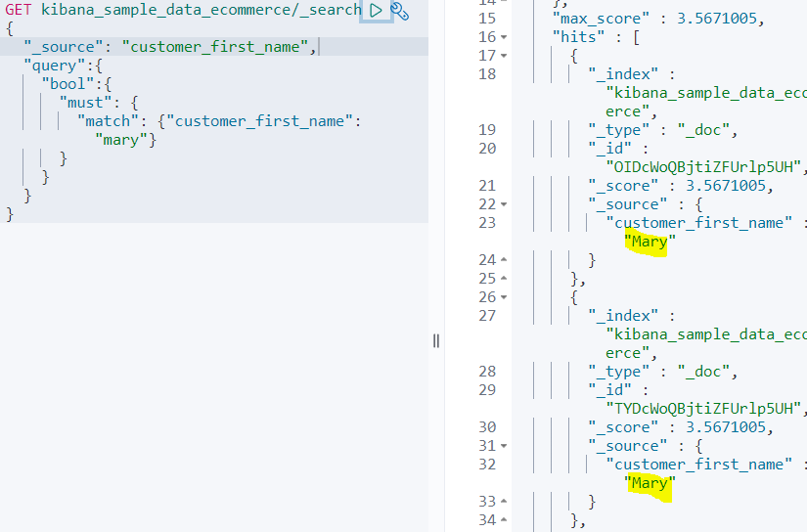Click the second highlighted "Mary" value
807x532 pixels.
(x=650, y=482)
